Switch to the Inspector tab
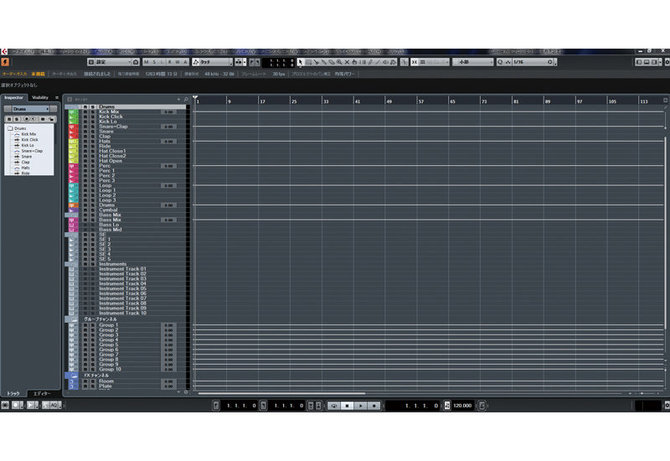The height and width of the screenshot is (461, 670). click(x=14, y=97)
